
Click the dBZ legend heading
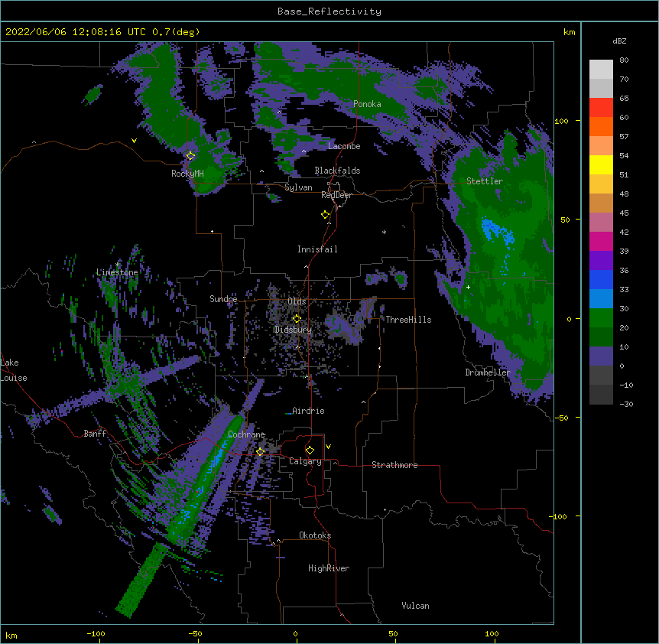point(619,41)
